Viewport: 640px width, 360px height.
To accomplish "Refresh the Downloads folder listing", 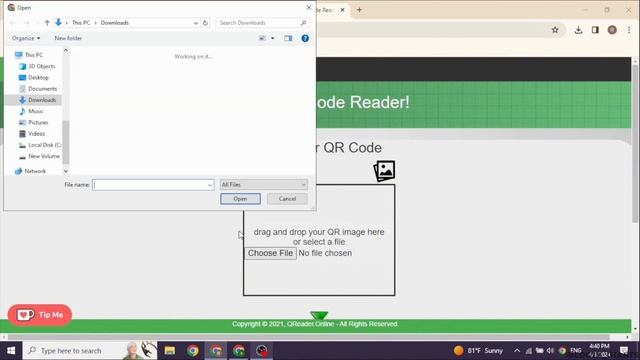I will (x=205, y=23).
